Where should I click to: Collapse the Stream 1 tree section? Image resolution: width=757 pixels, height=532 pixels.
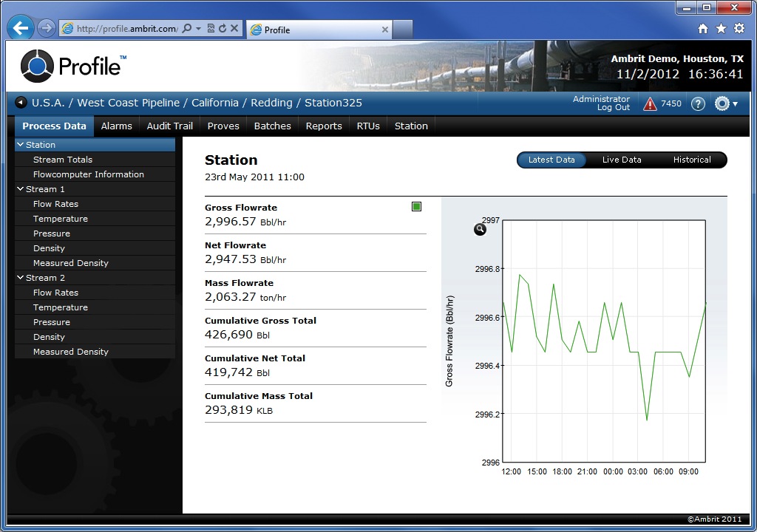coord(20,189)
